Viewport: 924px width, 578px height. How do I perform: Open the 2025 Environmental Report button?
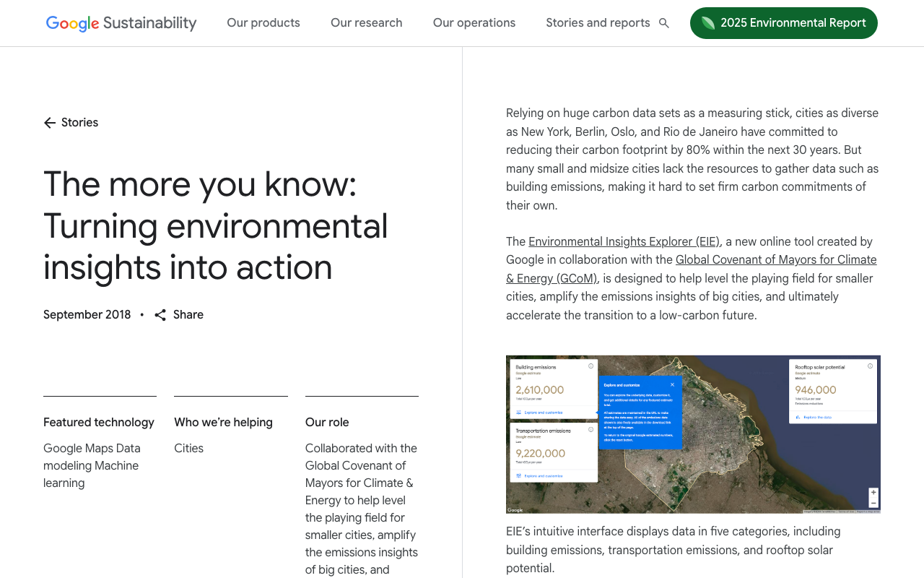pos(784,23)
